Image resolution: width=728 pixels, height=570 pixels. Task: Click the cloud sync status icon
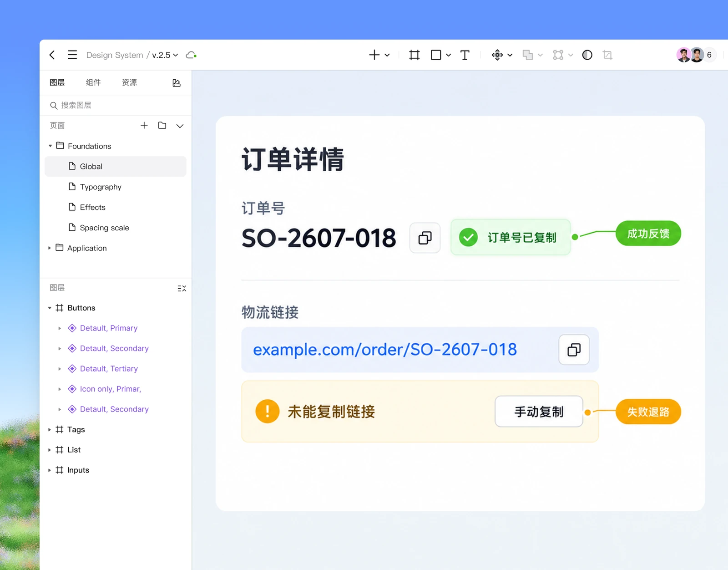(191, 55)
